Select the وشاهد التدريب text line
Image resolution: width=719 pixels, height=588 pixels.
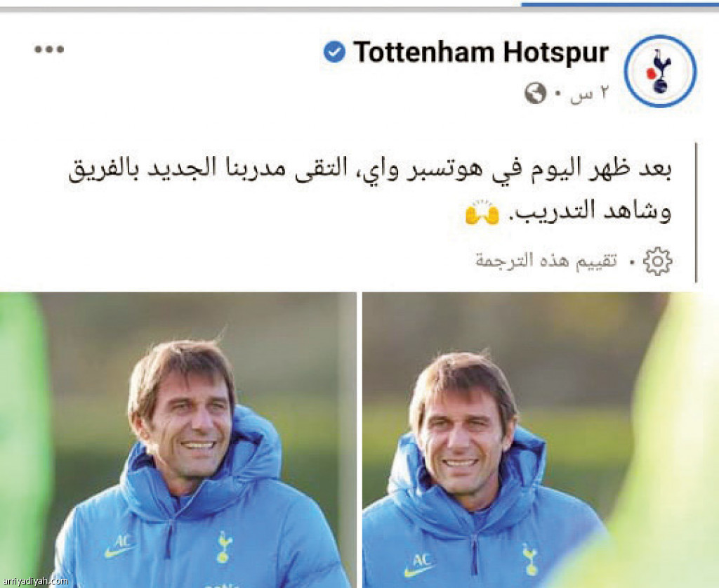click(590, 212)
